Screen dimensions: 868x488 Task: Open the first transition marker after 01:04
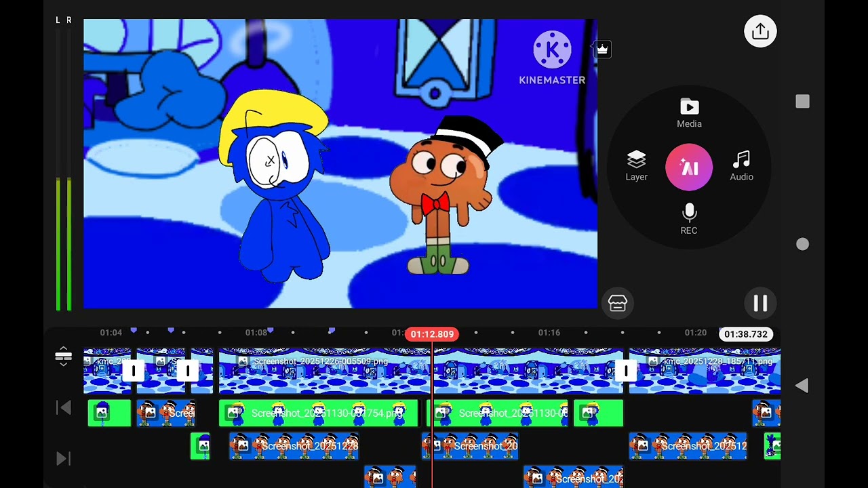(x=134, y=371)
